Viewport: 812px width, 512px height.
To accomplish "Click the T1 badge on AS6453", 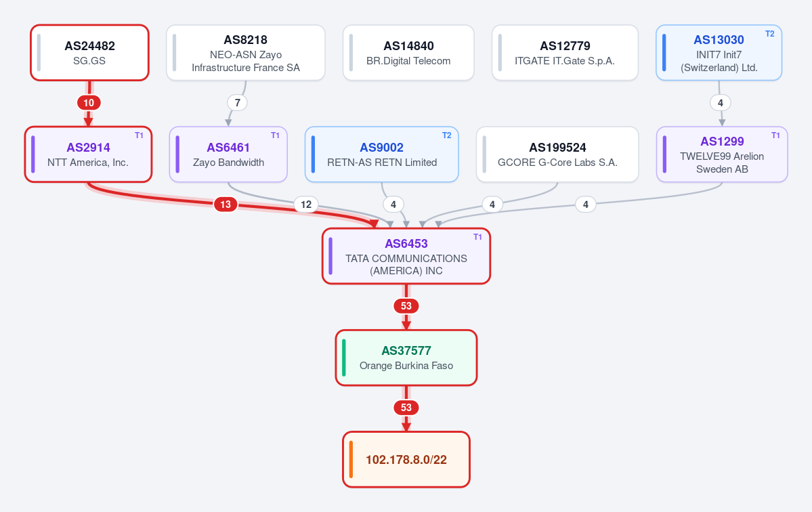I will (477, 237).
